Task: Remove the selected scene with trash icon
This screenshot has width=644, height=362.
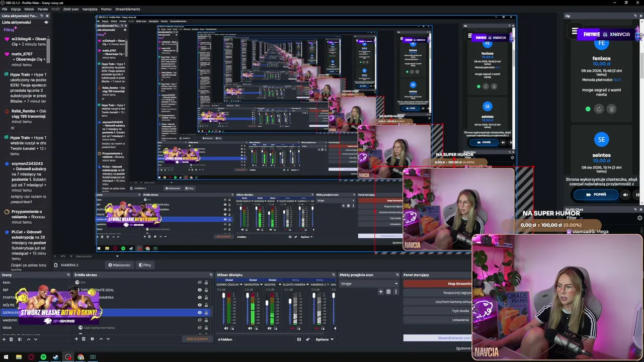Action: point(11,339)
